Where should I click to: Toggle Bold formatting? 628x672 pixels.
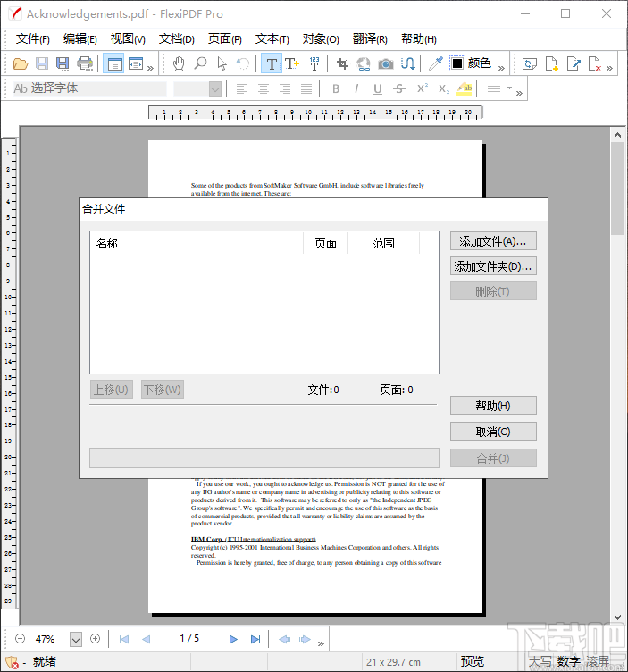[x=336, y=88]
